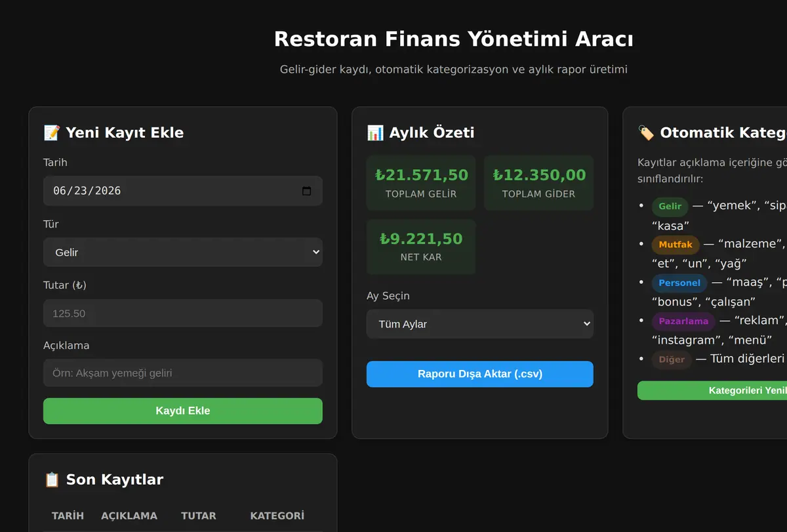Click the subtitle starting with Gelir-gider kaydı
This screenshot has height=532, width=787.
coord(454,69)
